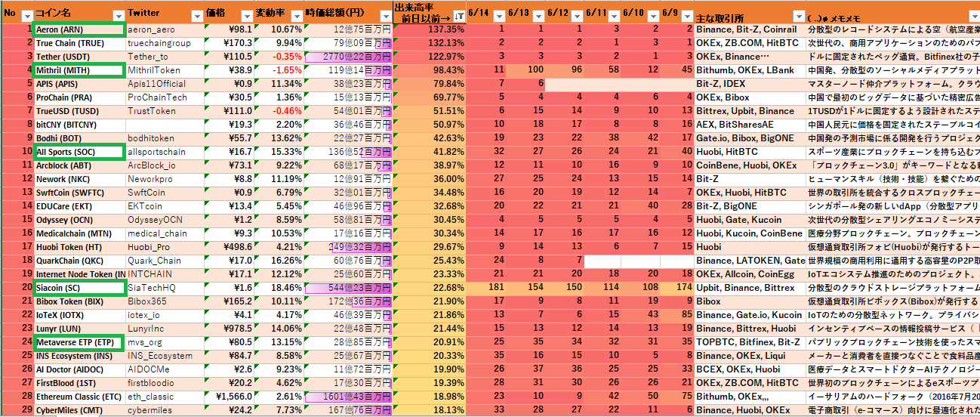Expand the 時価総額(円) filter dropdown
Viewport: 980px width, 417px height.
[385, 16]
